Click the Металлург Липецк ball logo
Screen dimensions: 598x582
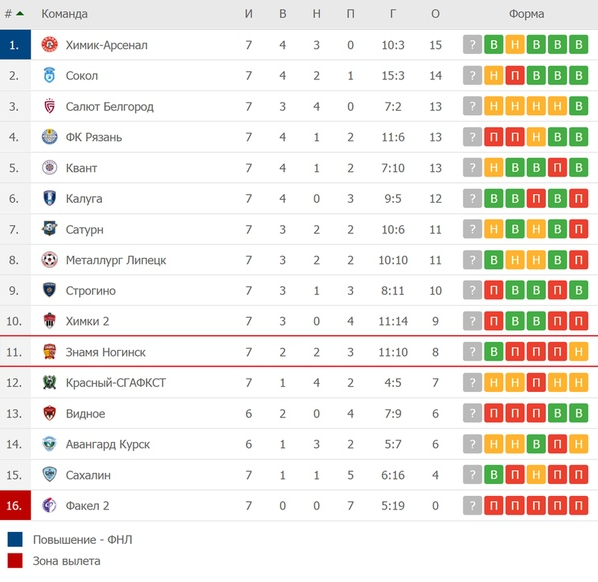50,260
